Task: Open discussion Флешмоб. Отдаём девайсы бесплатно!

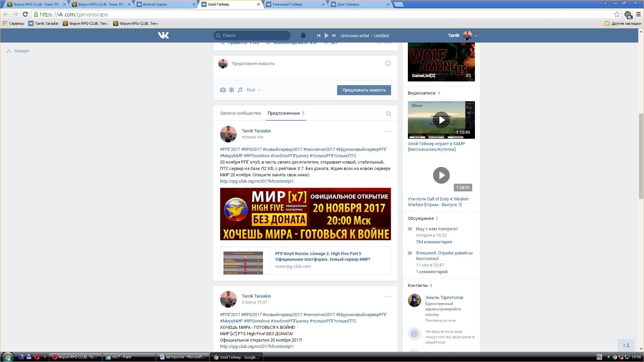Action: point(444,256)
